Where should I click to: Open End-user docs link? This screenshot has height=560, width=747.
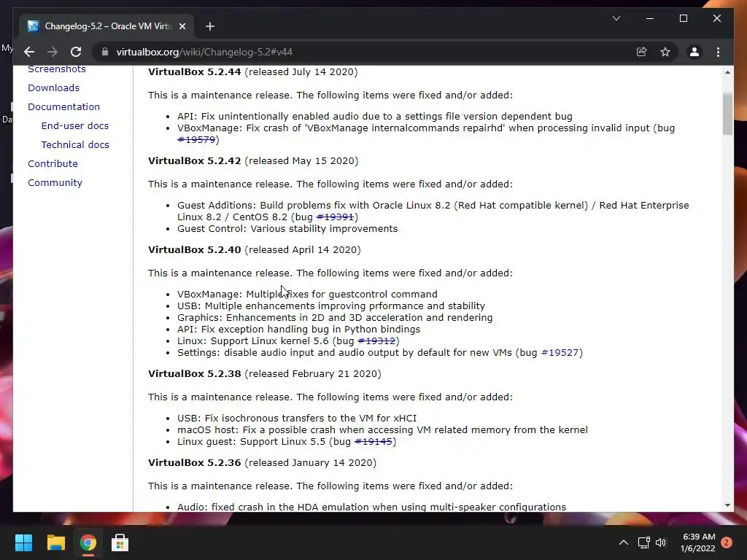75,125
